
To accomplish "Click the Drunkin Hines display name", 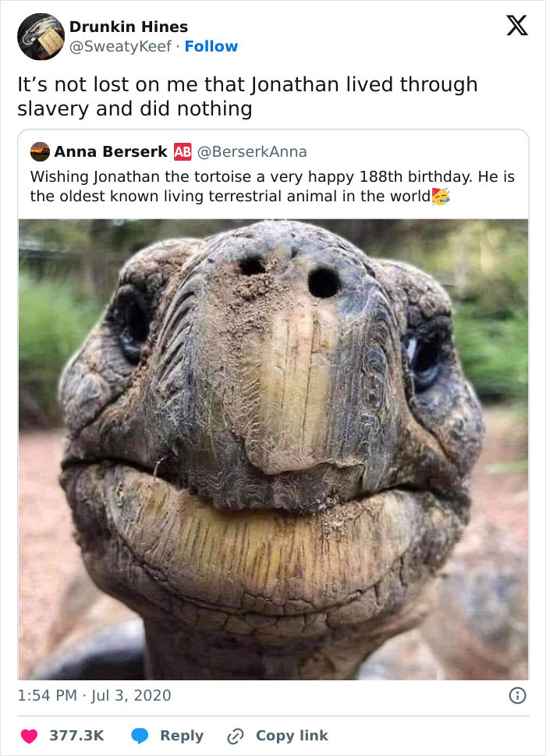I will coord(128,26).
